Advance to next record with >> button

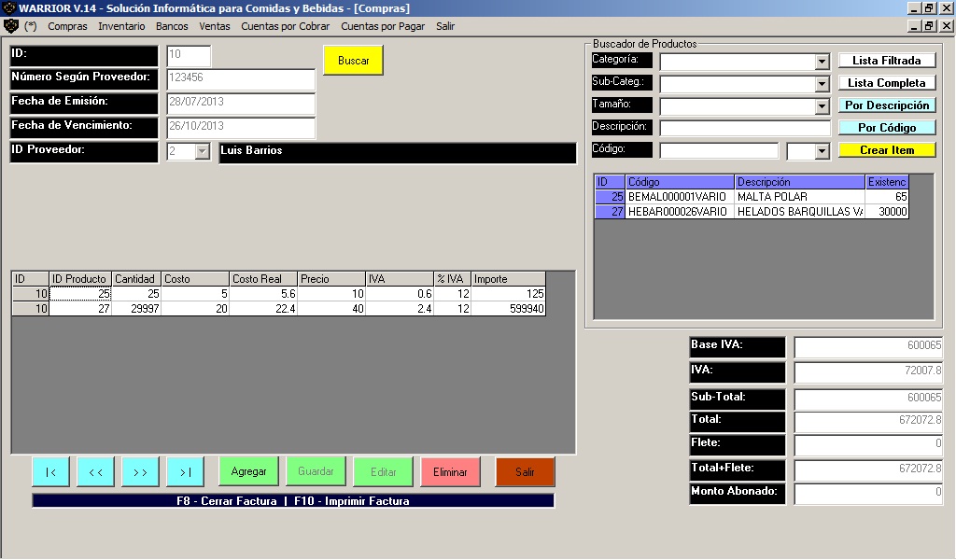(x=140, y=472)
